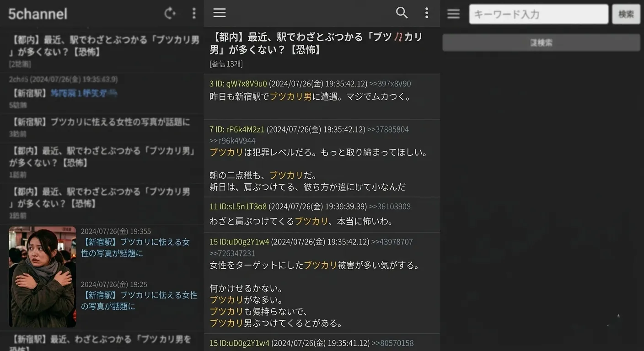The width and height of the screenshot is (644, 351).
Task: Tap the search magnifier icon above the thread
Action: [402, 13]
